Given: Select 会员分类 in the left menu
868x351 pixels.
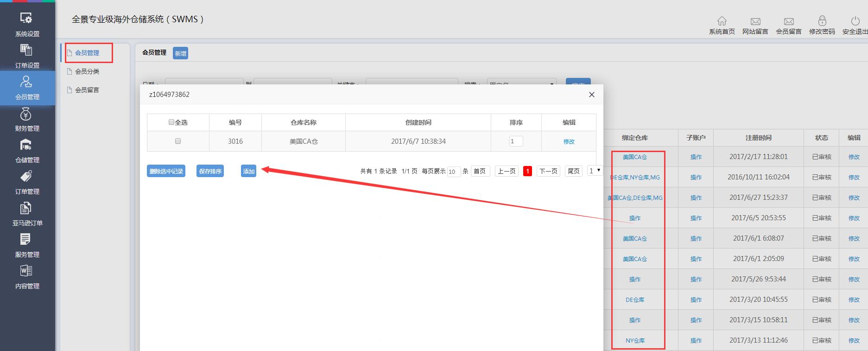Looking at the screenshot, I should coord(87,71).
